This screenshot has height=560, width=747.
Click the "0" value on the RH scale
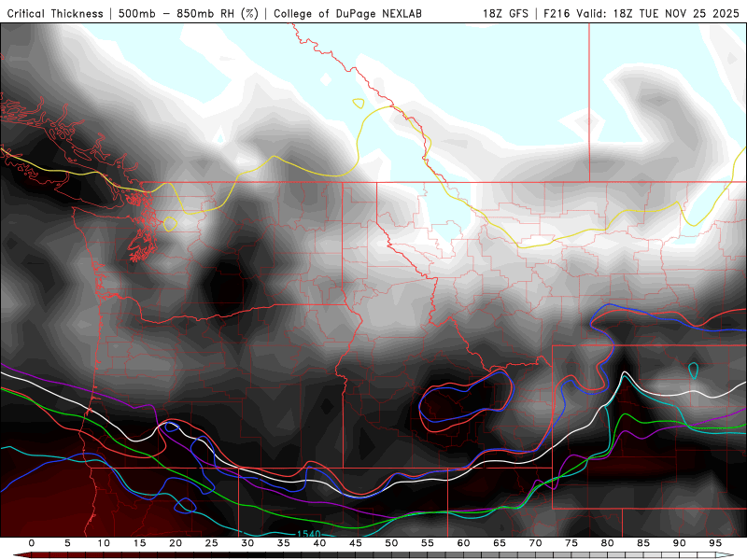click(32, 543)
